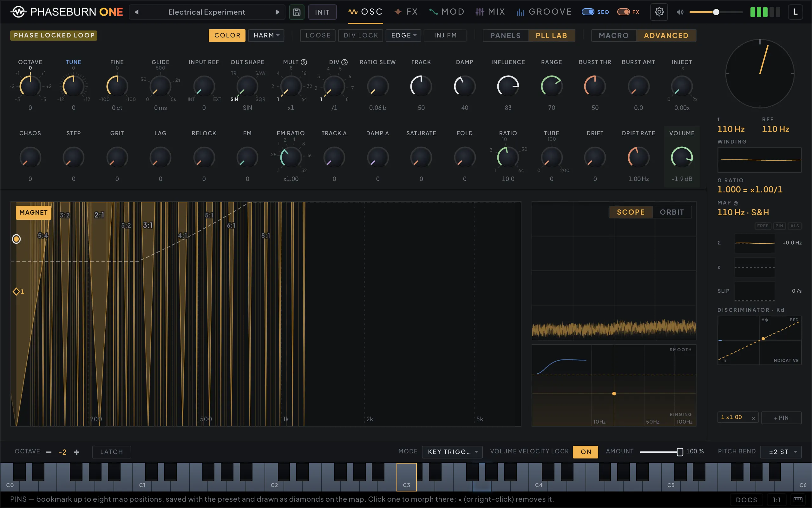Show the keyboard with the bottom-right keyboard icon

tap(798, 500)
